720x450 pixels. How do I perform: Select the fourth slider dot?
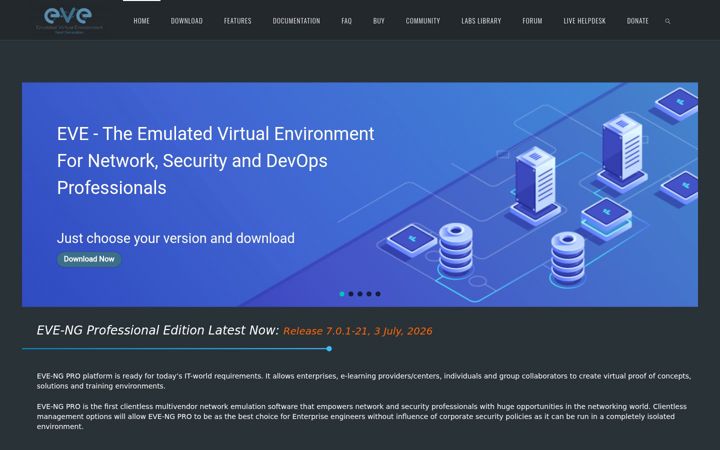[x=369, y=294]
